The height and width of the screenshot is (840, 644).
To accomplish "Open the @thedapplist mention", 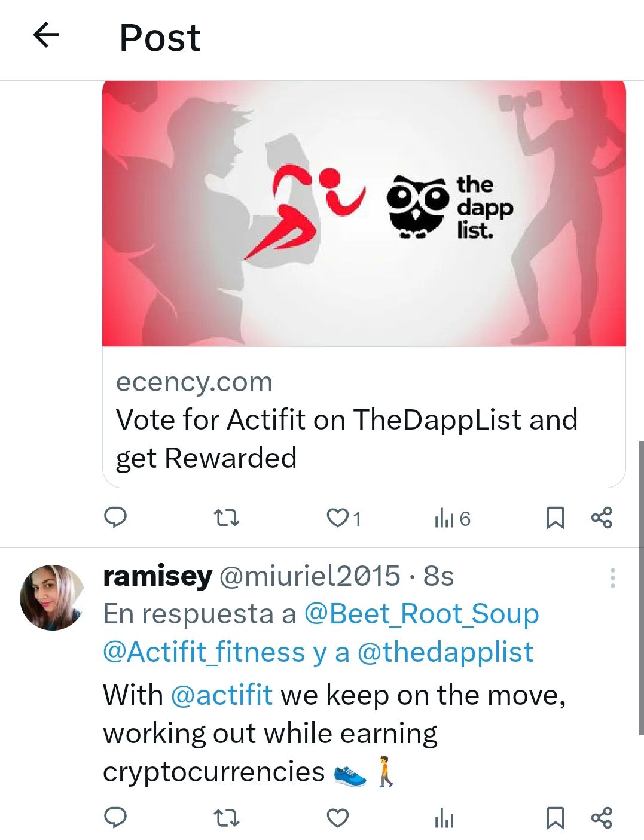I will (445, 652).
